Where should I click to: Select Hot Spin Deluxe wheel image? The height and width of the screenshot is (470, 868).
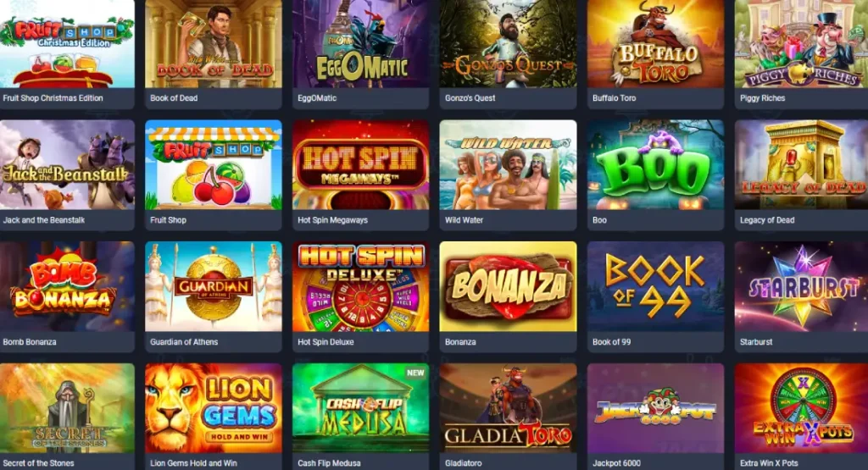(x=360, y=286)
